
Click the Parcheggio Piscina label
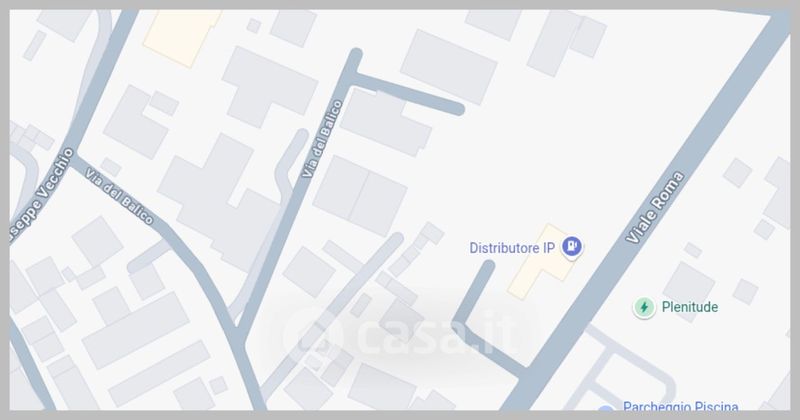(x=681, y=406)
